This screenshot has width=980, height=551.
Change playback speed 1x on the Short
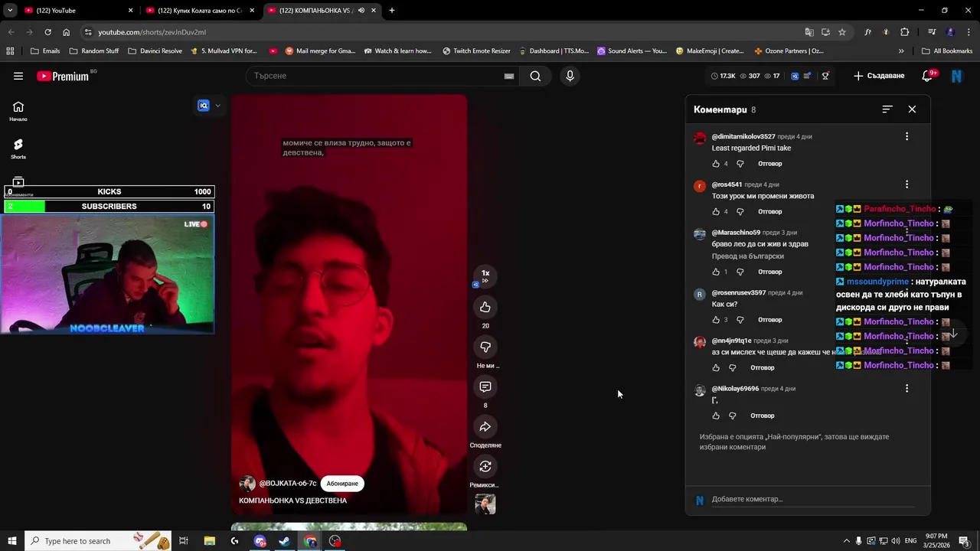coord(485,276)
